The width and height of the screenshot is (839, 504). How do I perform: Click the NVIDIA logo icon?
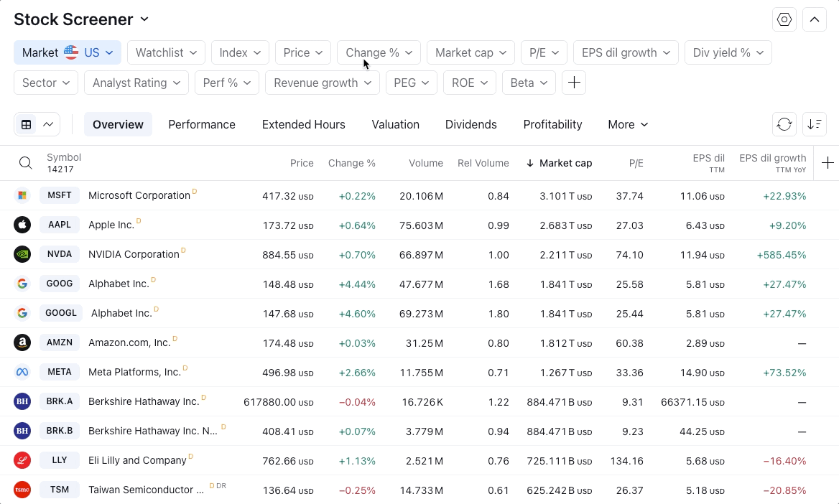point(22,254)
